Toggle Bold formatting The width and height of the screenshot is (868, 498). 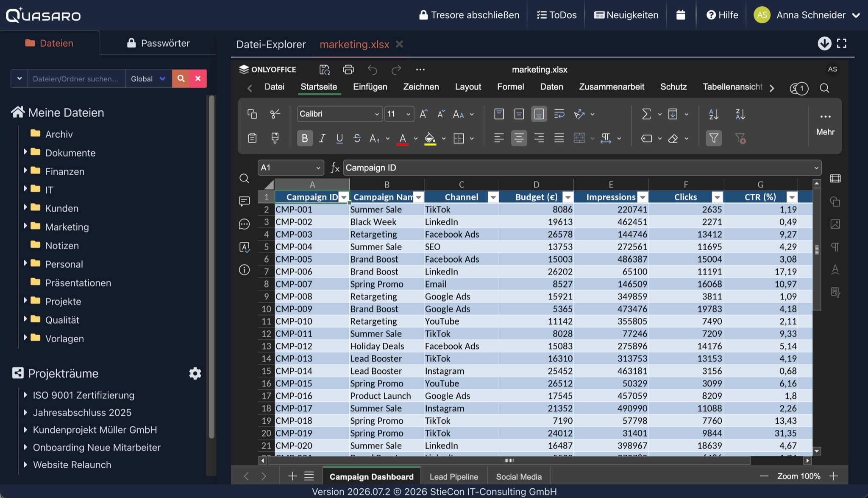click(304, 138)
